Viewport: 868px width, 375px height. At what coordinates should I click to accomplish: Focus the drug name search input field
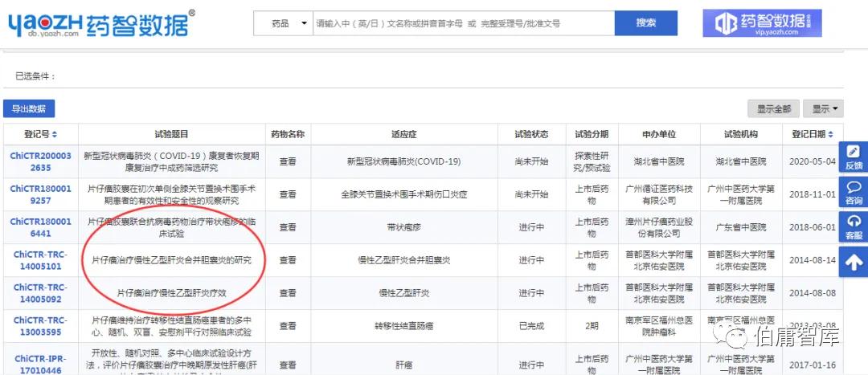pyautogui.click(x=464, y=23)
